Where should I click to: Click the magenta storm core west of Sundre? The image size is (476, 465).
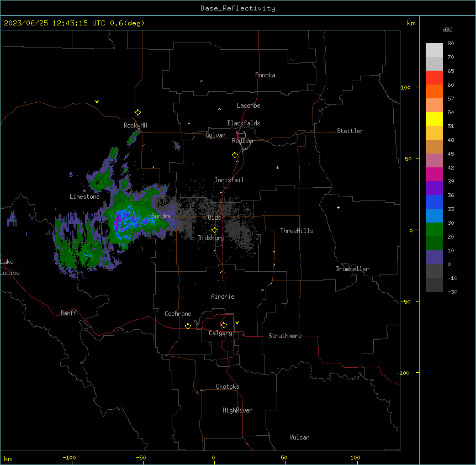click(116, 223)
